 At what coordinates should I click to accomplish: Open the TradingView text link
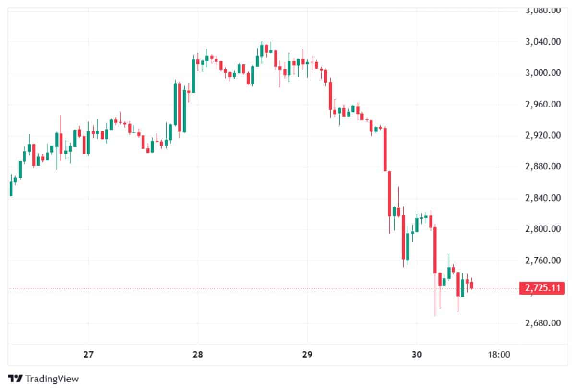(x=52, y=379)
